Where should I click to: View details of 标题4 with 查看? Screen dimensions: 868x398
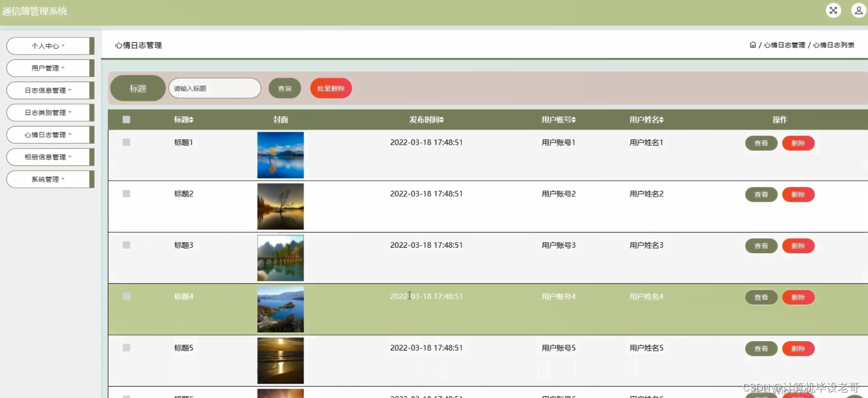pyautogui.click(x=761, y=297)
